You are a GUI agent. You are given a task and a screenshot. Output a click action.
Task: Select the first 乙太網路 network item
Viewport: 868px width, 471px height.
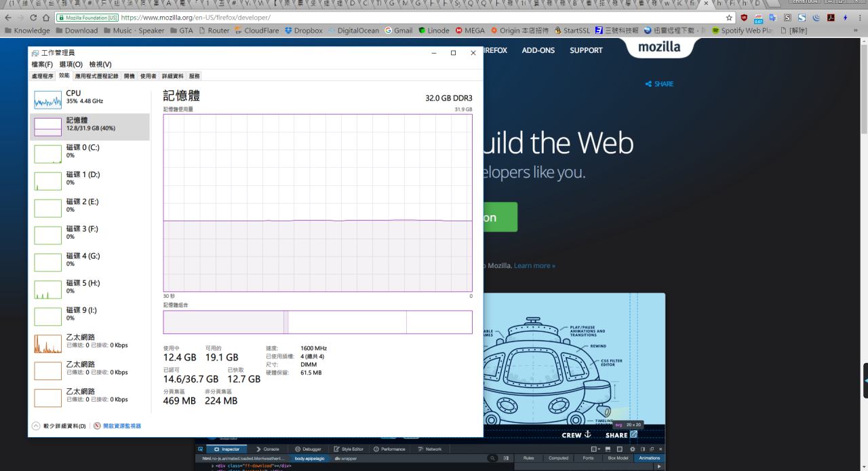coord(90,343)
